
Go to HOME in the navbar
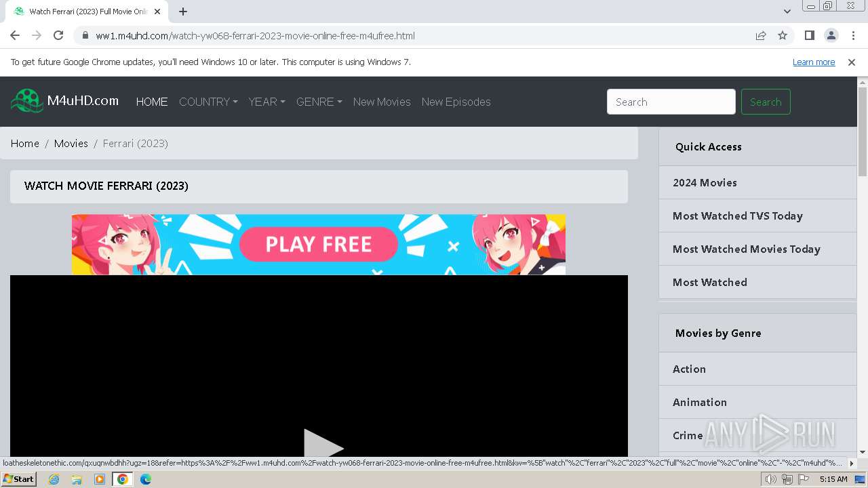tap(152, 102)
